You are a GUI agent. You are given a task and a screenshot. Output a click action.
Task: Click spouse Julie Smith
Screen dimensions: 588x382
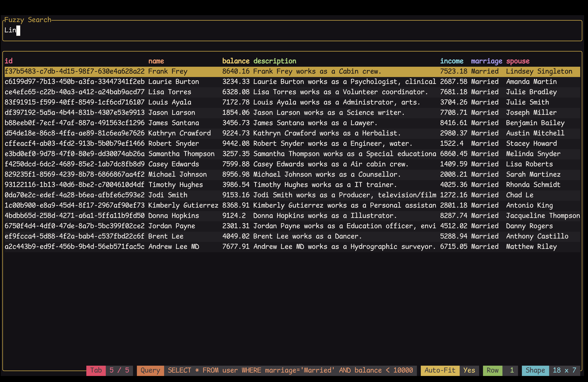(528, 102)
